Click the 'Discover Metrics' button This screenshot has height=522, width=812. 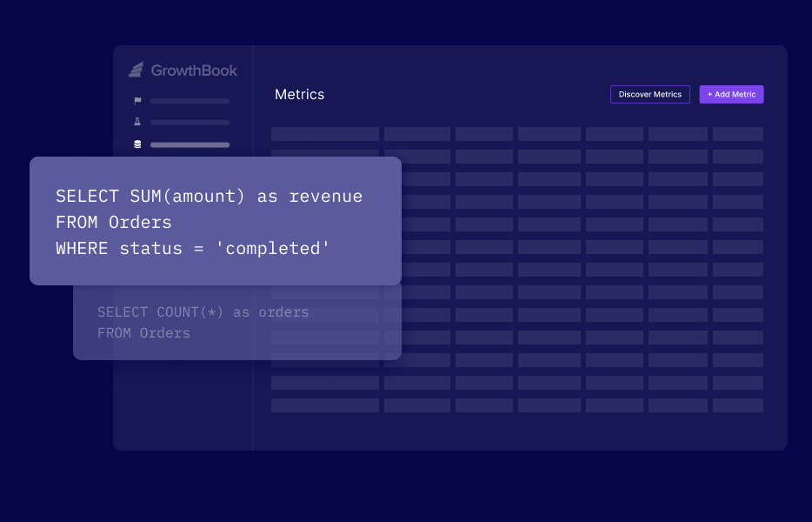[649, 94]
